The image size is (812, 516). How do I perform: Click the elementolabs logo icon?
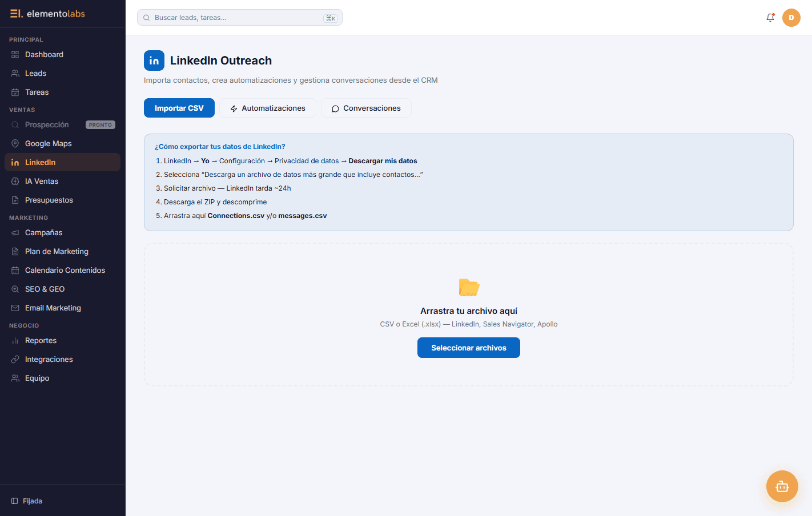coord(16,14)
